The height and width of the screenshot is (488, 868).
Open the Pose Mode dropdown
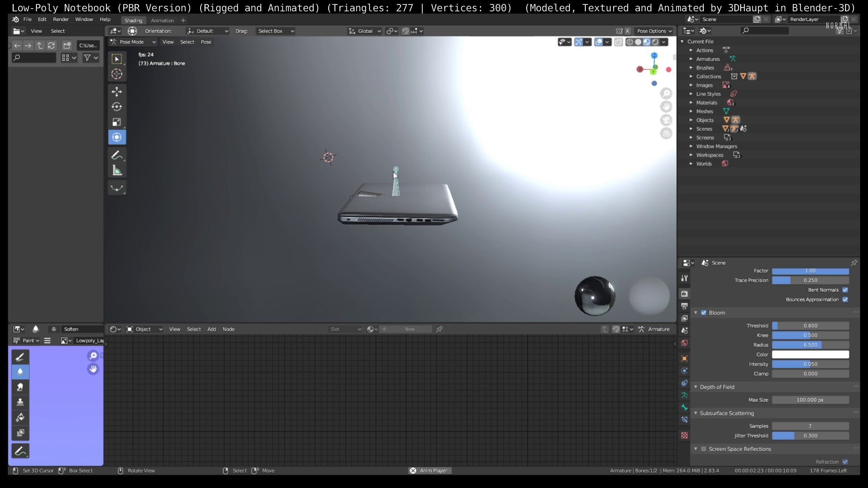(133, 42)
